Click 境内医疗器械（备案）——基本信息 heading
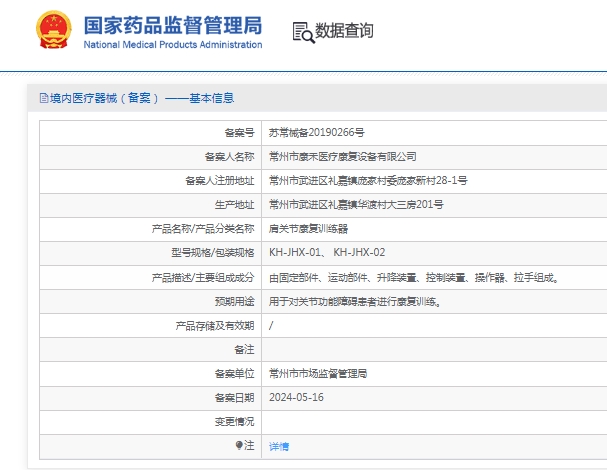Screen dimensions: 607x470 pos(142,98)
